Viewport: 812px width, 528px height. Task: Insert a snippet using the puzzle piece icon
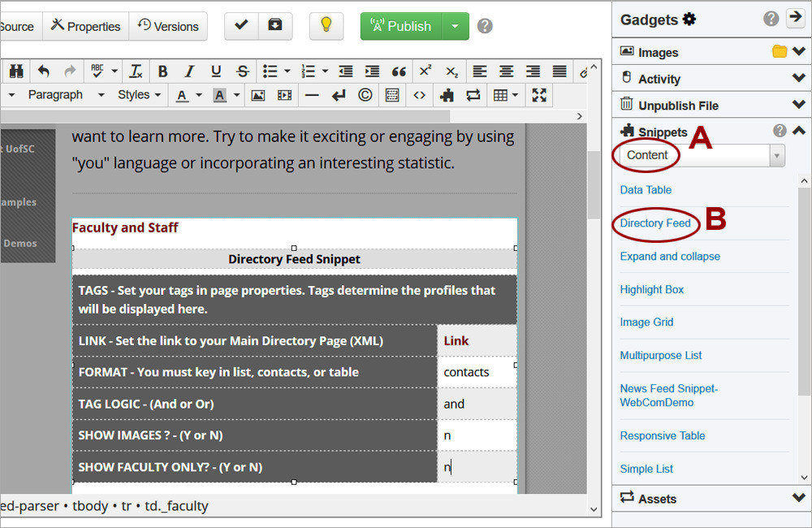tap(447, 95)
